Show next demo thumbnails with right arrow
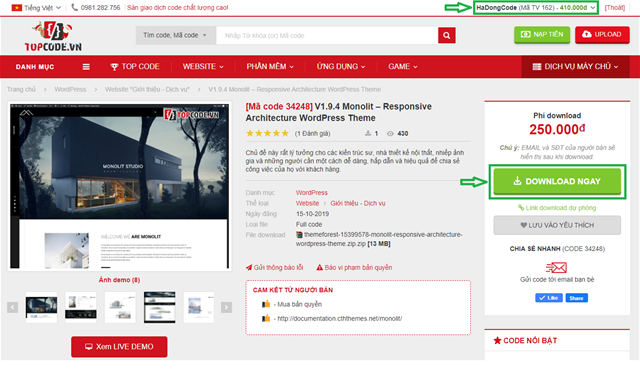The height and width of the screenshot is (371, 640). pyautogui.click(x=227, y=307)
